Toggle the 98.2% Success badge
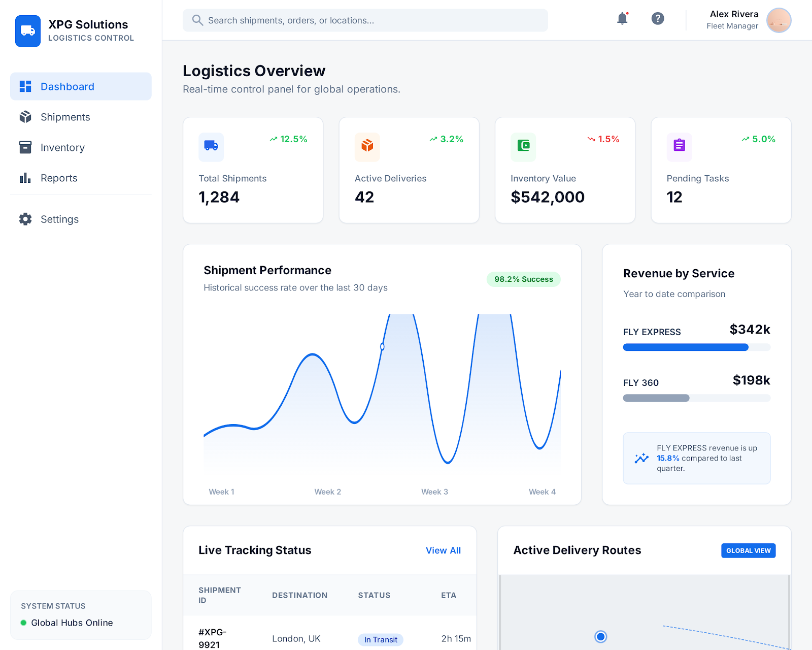This screenshot has width=812, height=650. tap(523, 279)
